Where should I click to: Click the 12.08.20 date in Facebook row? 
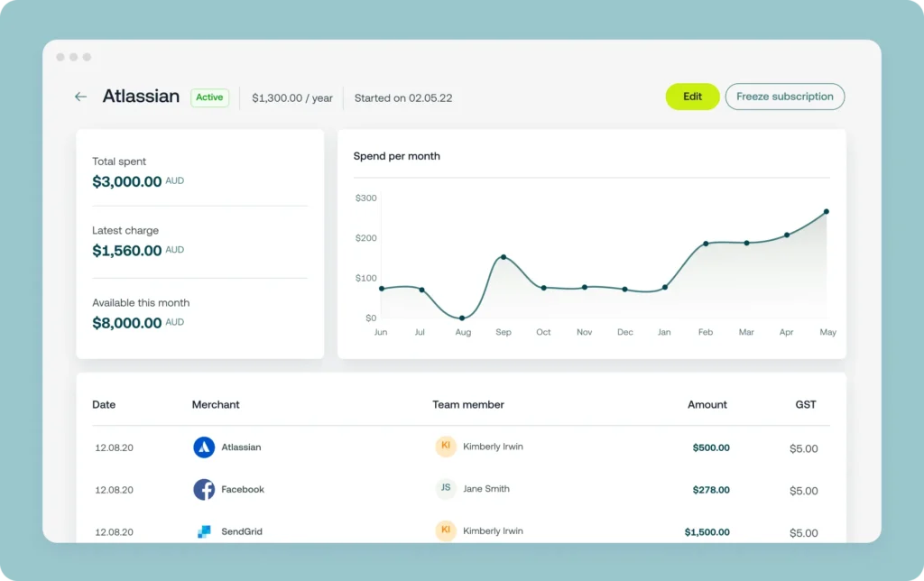click(x=115, y=490)
